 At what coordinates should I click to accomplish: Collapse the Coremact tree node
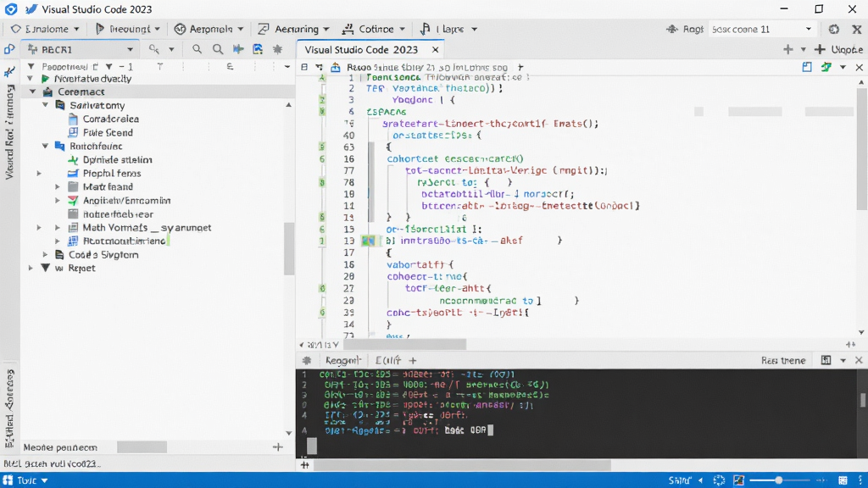[33, 91]
